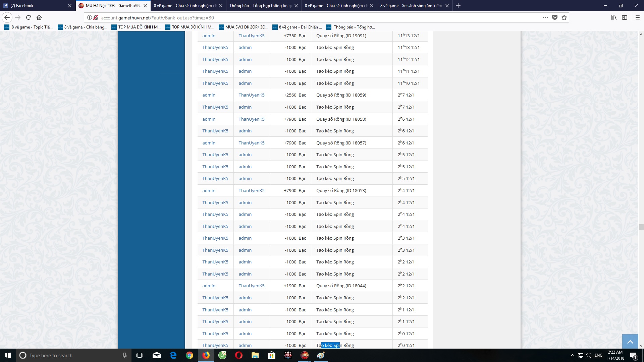
Task: Open the 8 về game - Đại Chiến bookmark
Action: pyautogui.click(x=297, y=27)
